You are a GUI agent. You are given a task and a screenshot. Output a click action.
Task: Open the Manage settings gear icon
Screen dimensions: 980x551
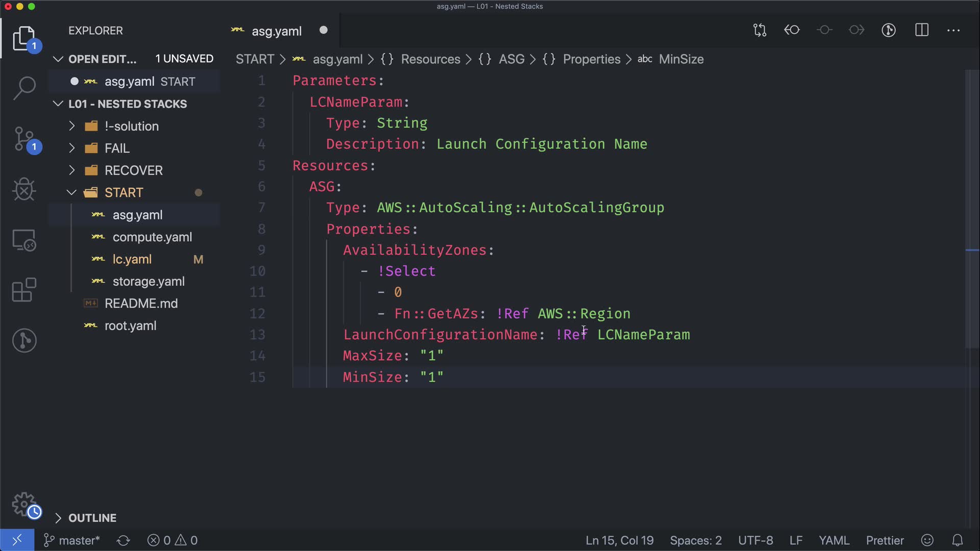tap(24, 504)
